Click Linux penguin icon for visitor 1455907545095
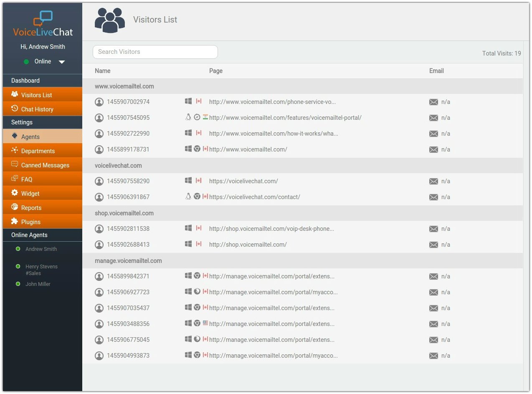This screenshot has width=532, height=394. point(188,117)
